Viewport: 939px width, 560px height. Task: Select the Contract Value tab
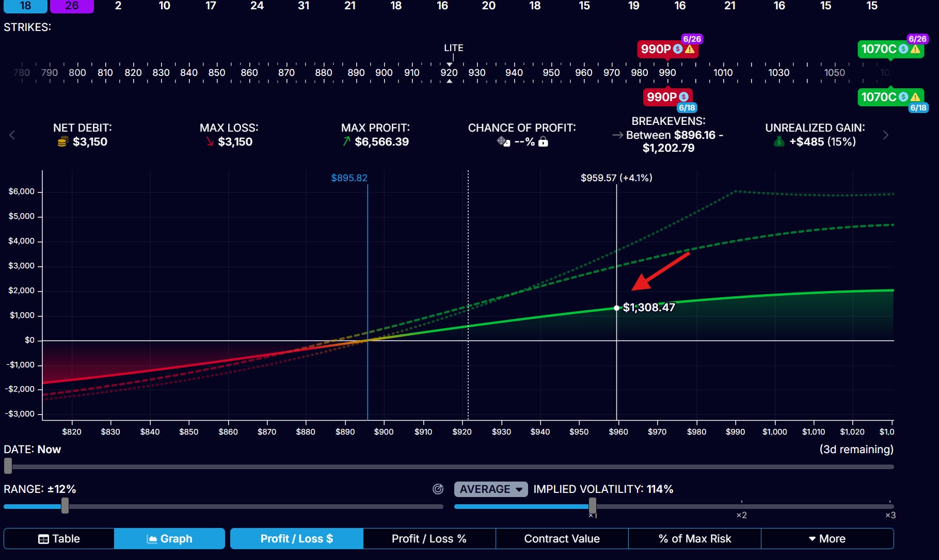click(x=562, y=539)
